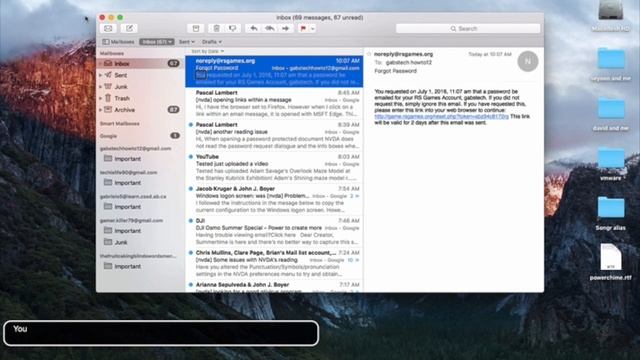Expand the Junk mailbox disclosure triangle
The width and height of the screenshot is (640, 360).
tap(100, 87)
